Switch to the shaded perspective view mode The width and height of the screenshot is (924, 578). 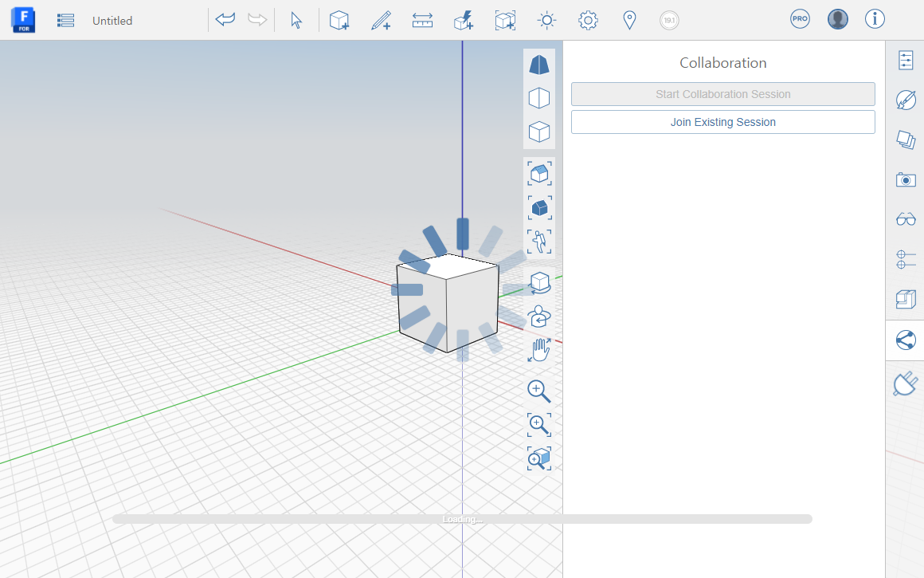[x=539, y=65]
